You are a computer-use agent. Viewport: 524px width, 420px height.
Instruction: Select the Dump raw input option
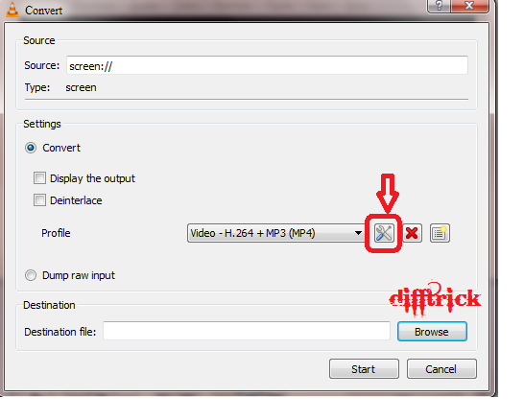31,275
